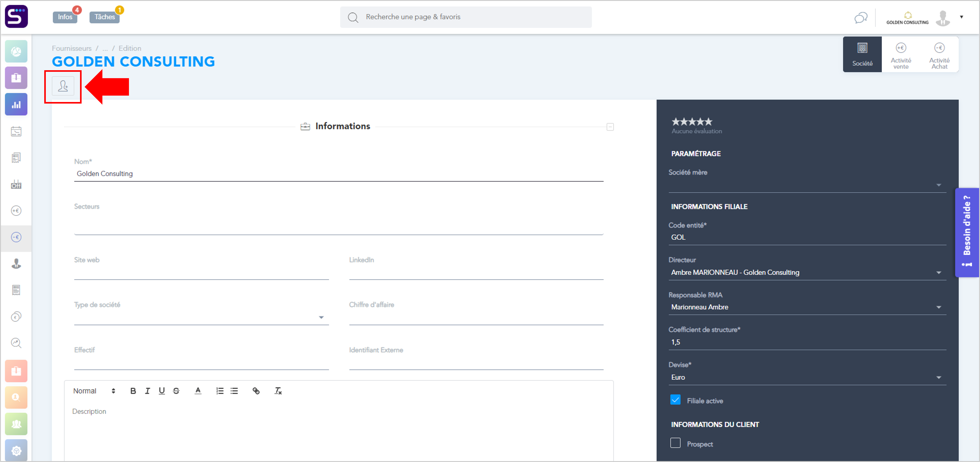This screenshot has width=980, height=462.
Task: Focus the search page & favoris field
Action: click(x=466, y=17)
